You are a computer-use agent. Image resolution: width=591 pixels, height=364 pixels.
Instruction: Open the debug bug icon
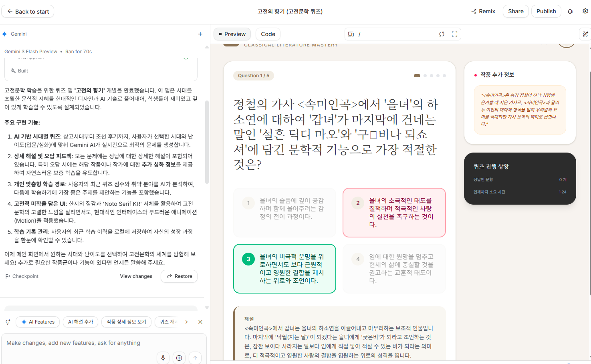coord(570,11)
